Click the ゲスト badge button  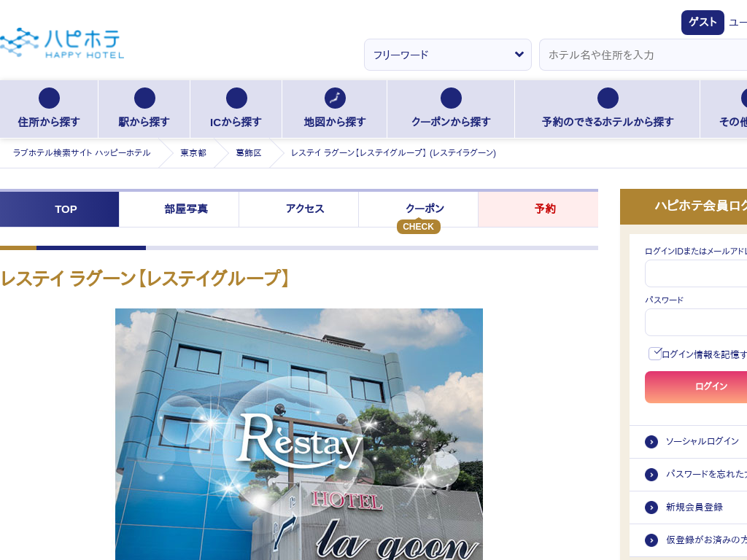703,23
